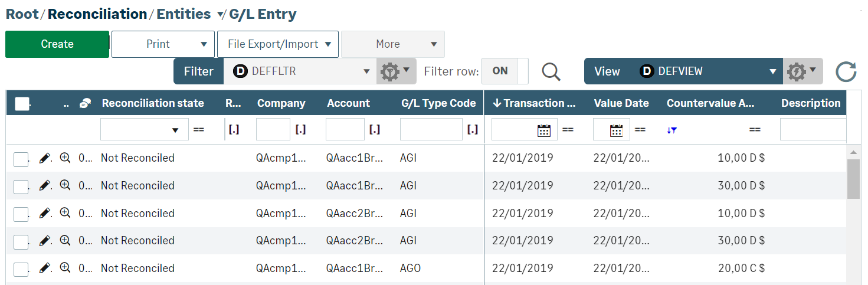This screenshot has width=868, height=285.
Task: Click the green Create button
Action: 57,44
